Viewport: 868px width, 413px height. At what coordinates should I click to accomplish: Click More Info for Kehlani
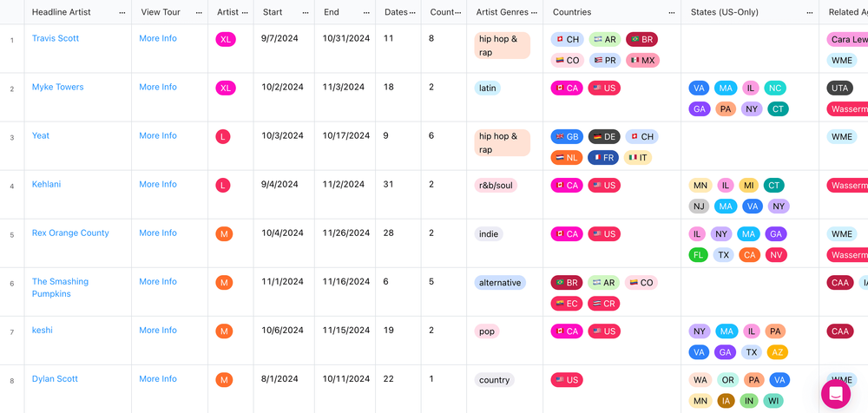click(x=158, y=184)
